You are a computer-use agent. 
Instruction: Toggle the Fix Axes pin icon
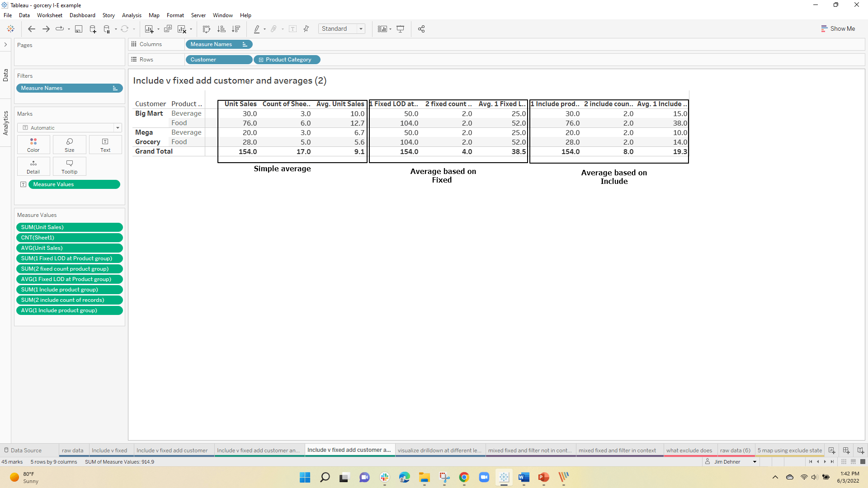click(x=306, y=29)
